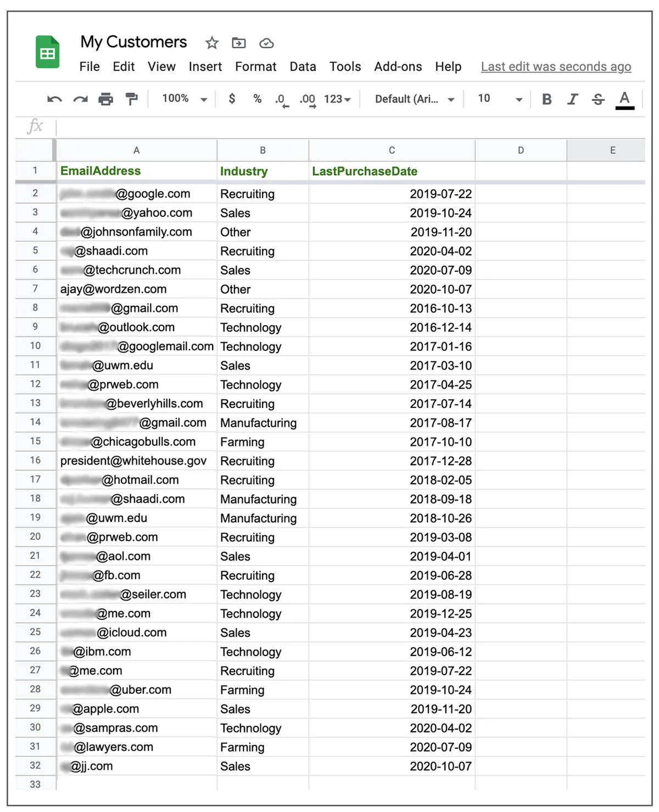
Task: Click the Last edit was seconds ago link
Action: [556, 67]
